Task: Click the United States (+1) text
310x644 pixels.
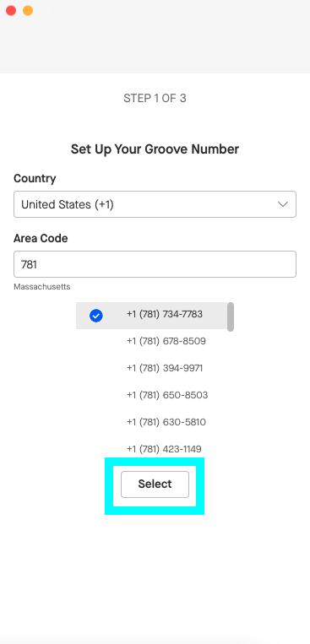Action: 67,204
